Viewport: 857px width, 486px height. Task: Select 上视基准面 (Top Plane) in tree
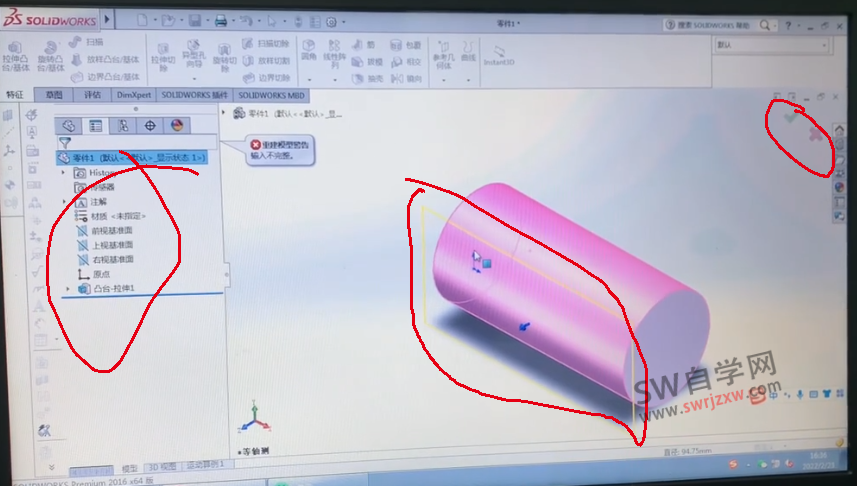coord(105,245)
